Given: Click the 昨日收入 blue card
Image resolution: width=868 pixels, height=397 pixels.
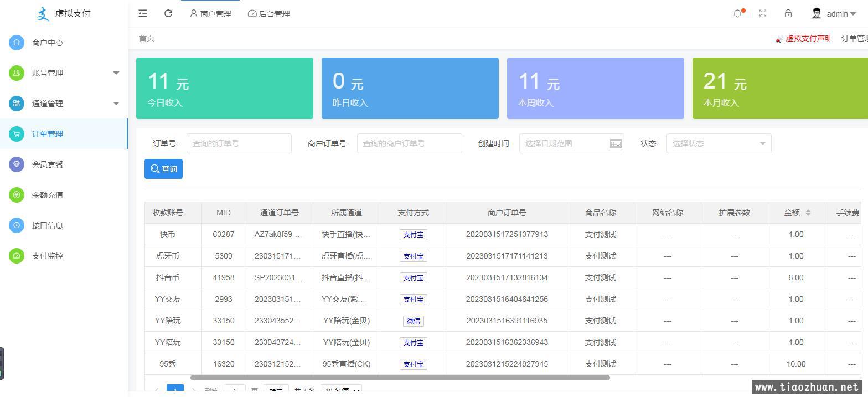Looking at the screenshot, I should point(410,88).
